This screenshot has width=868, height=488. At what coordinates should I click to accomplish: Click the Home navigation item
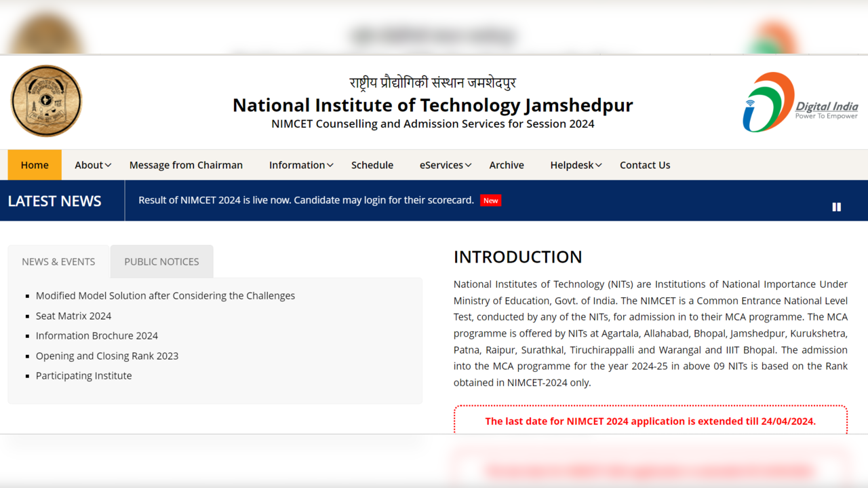[x=35, y=164]
